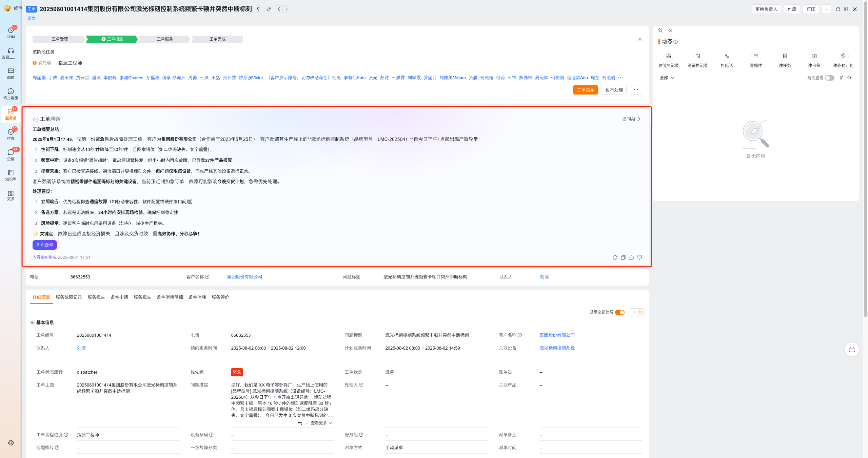Toggle the 精简查看 switch
Image resolution: width=868 pixels, height=458 pixels.
point(829,78)
